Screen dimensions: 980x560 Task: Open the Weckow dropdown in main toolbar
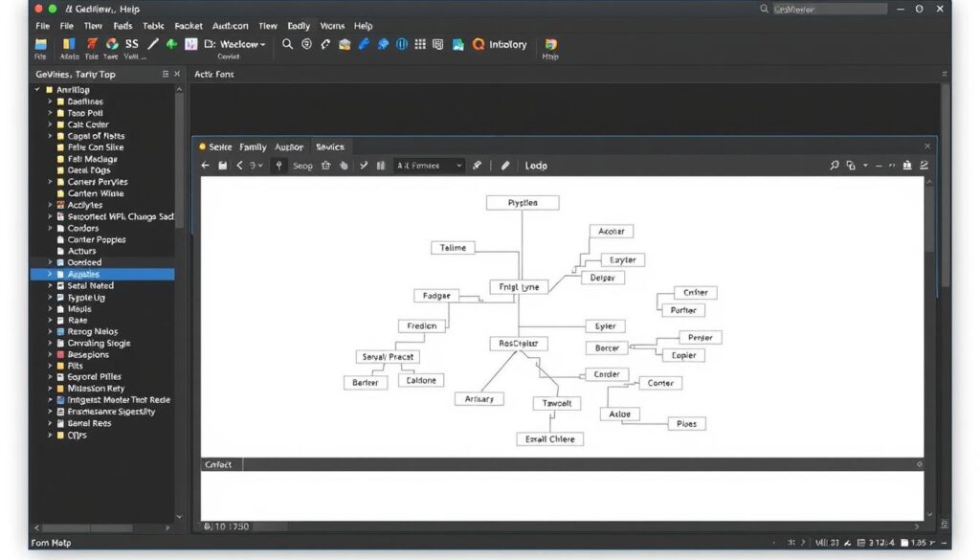tap(241, 44)
